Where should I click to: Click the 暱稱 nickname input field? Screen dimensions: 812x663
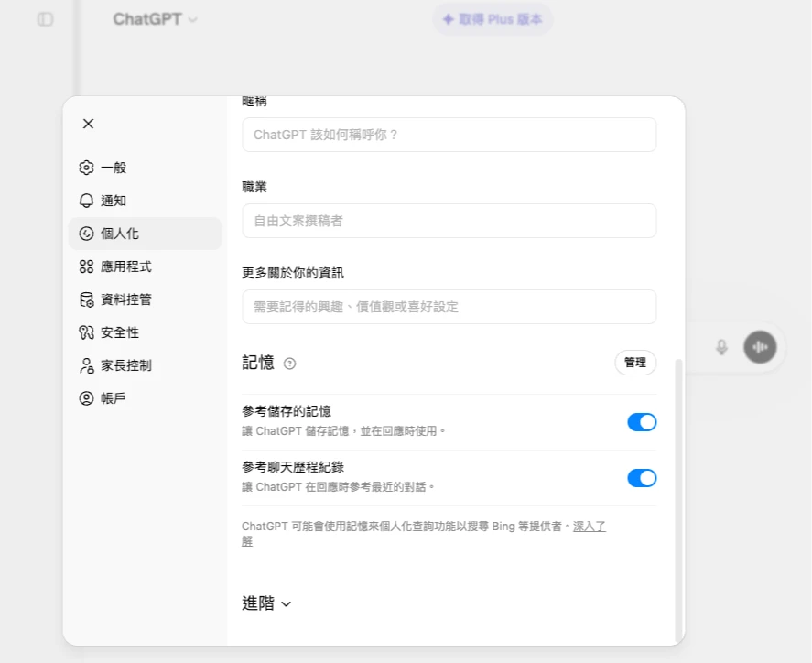pyautogui.click(x=449, y=135)
